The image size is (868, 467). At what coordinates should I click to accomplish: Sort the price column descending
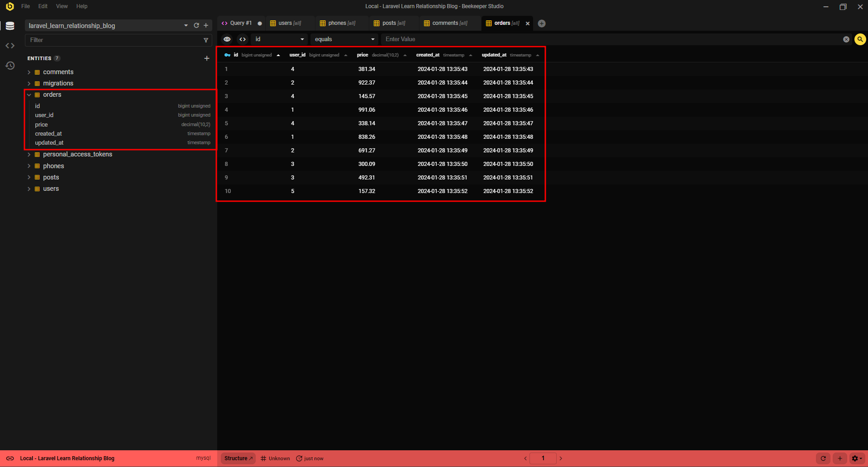pos(404,55)
